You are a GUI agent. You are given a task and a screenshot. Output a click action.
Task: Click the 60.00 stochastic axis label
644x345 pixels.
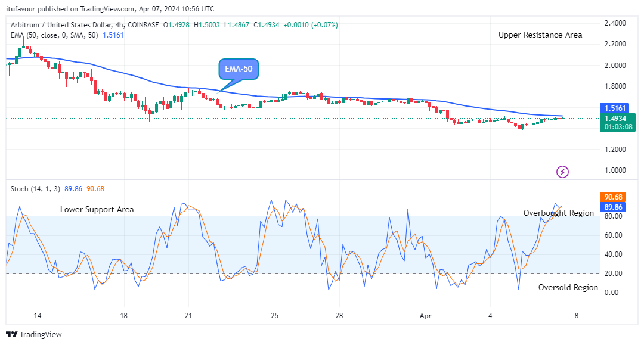[x=613, y=235]
